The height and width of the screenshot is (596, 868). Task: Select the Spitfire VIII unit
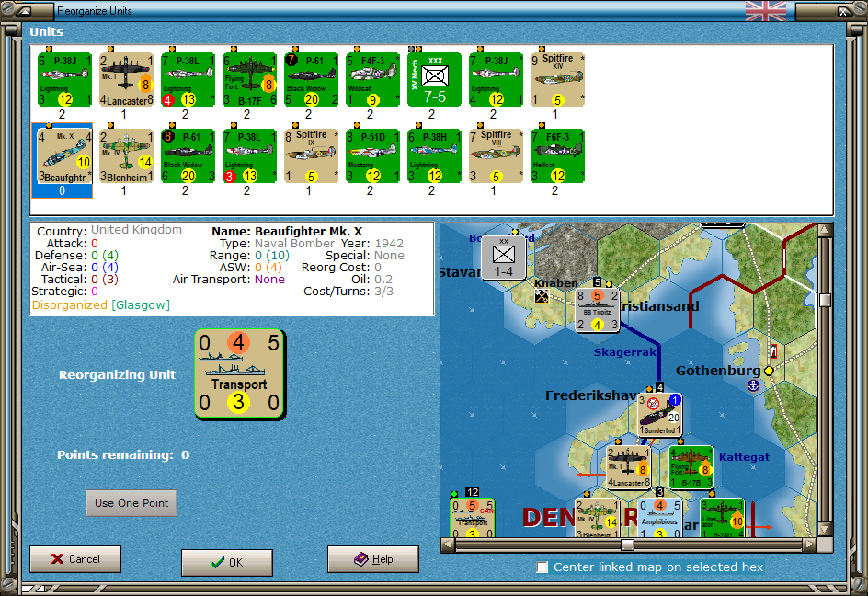(496, 155)
